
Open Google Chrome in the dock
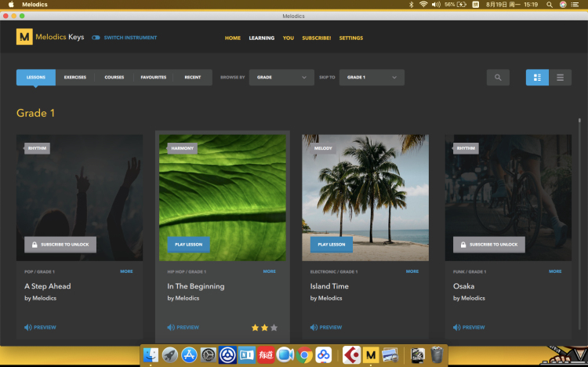pyautogui.click(x=304, y=355)
